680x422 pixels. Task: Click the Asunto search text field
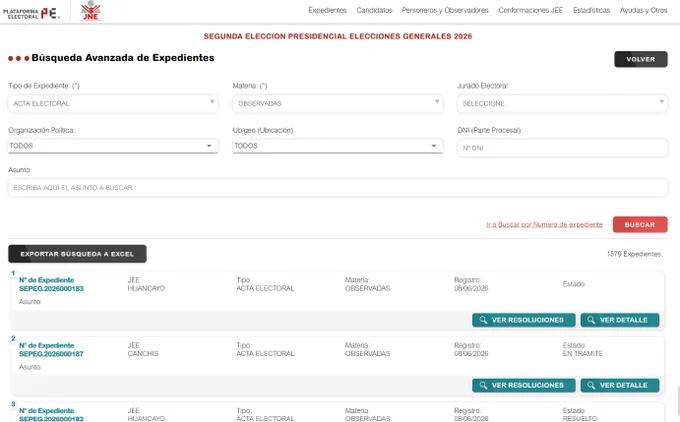click(338, 188)
